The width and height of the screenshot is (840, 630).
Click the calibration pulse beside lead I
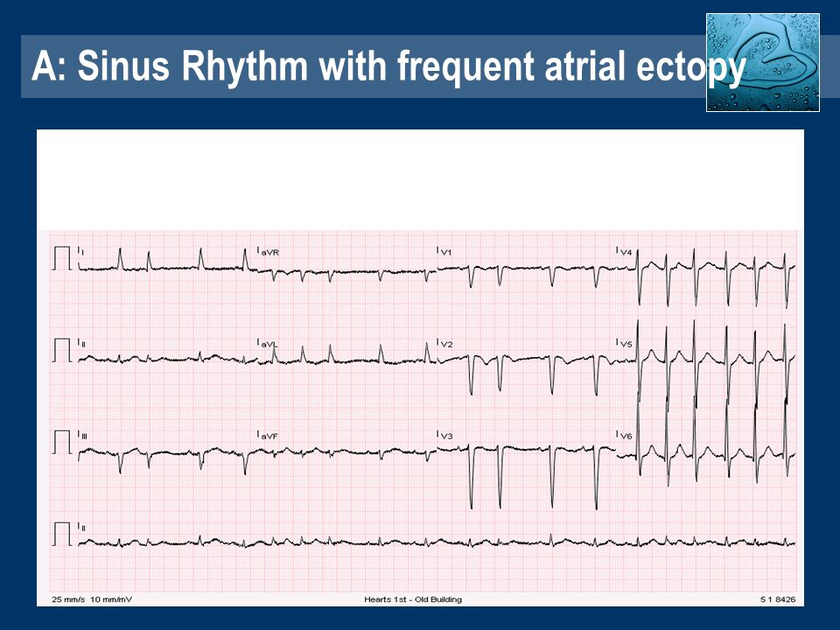62,258
